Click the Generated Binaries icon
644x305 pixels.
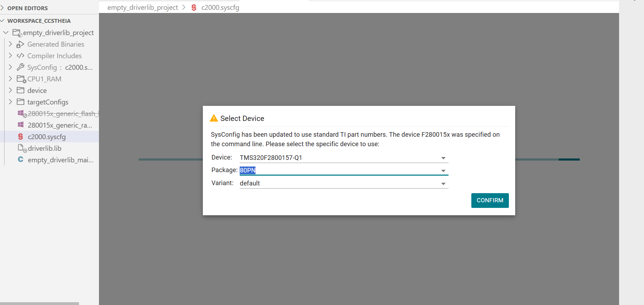tap(20, 45)
